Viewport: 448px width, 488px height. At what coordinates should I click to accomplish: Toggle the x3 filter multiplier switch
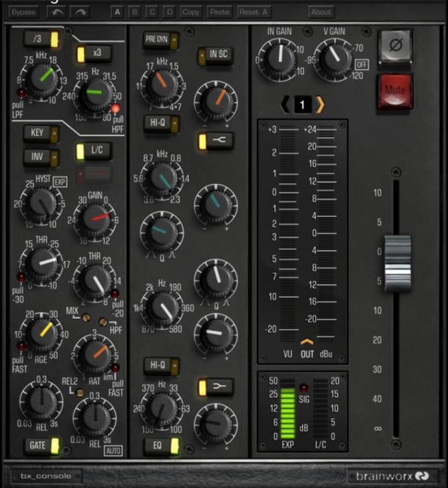point(94,54)
